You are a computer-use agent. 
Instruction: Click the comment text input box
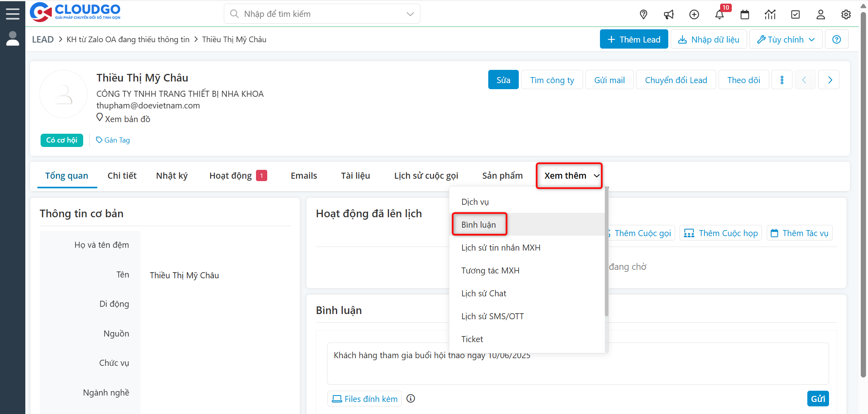[x=577, y=367]
